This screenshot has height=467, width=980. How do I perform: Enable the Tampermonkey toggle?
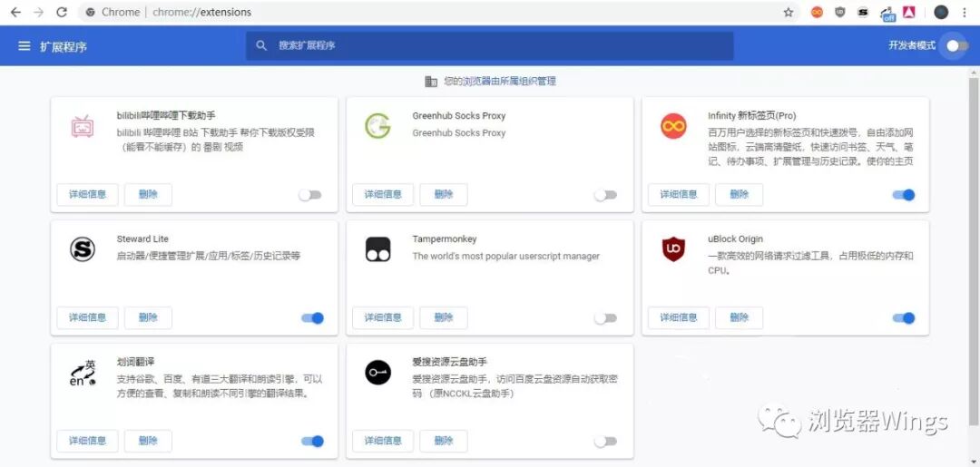tap(605, 317)
